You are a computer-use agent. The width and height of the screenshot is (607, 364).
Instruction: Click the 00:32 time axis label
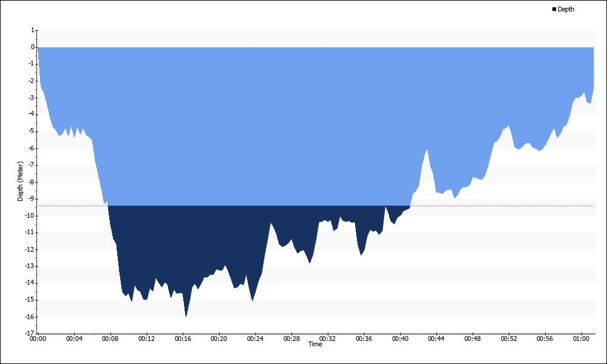(328, 339)
